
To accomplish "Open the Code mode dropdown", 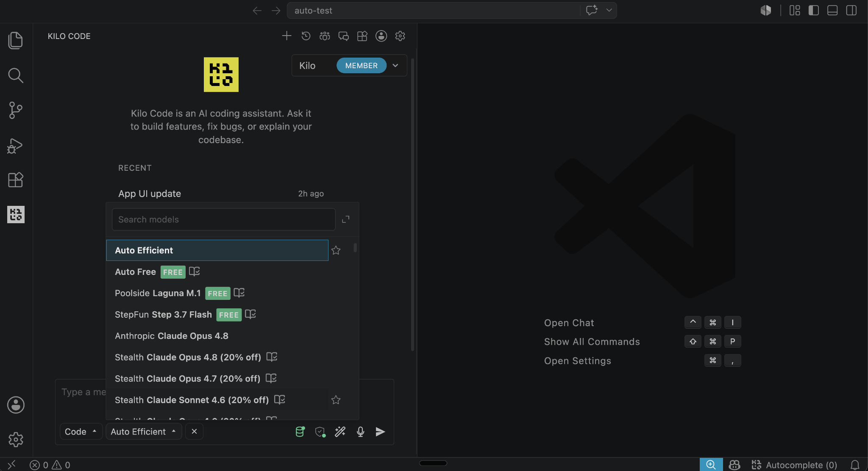I will tap(81, 432).
